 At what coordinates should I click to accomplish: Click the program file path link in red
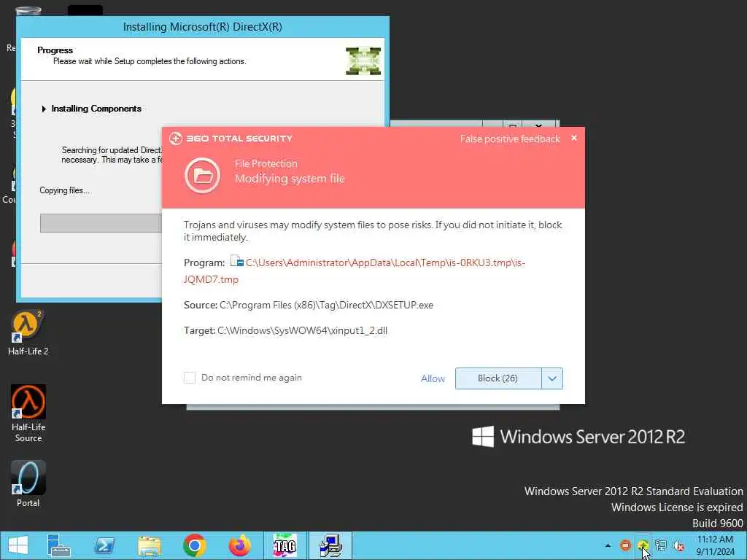click(355, 271)
